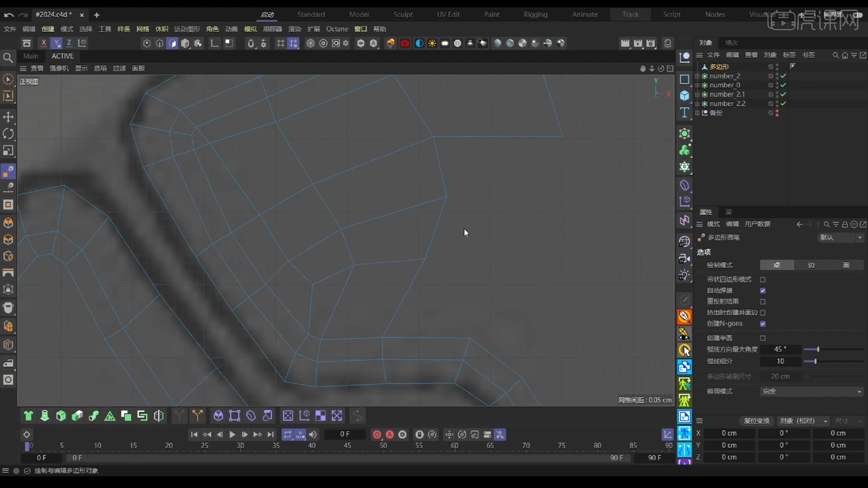This screenshot has height=488, width=868.
Task: Click 摄像机 in viewport menu
Action: [59, 68]
